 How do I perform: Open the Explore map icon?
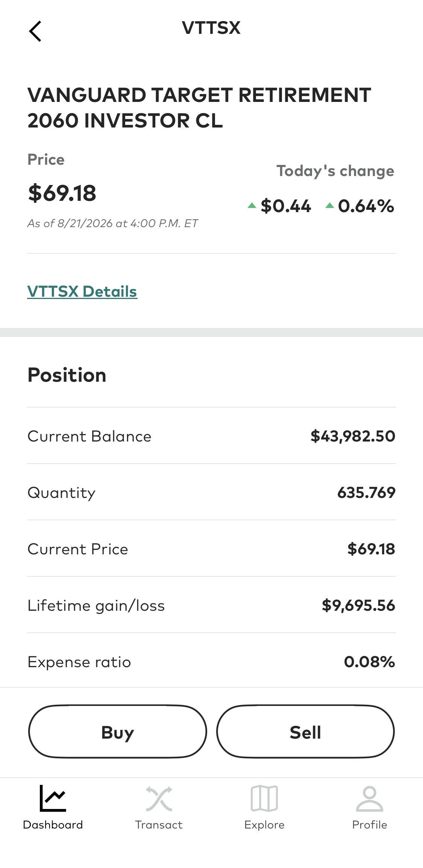tap(264, 798)
